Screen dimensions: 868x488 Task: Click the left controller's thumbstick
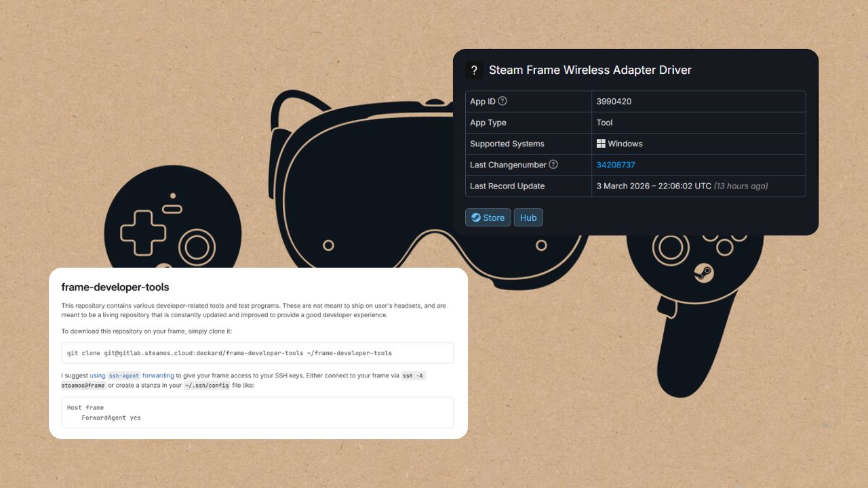[197, 248]
